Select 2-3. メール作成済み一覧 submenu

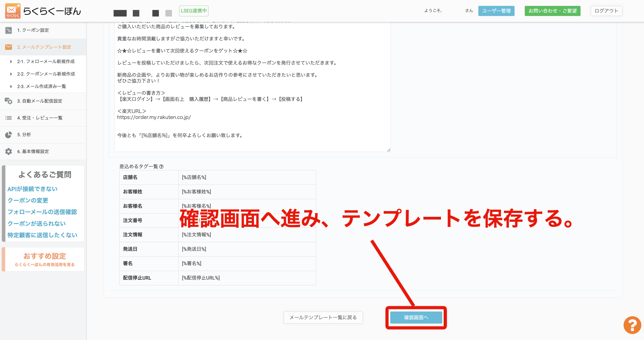click(41, 87)
